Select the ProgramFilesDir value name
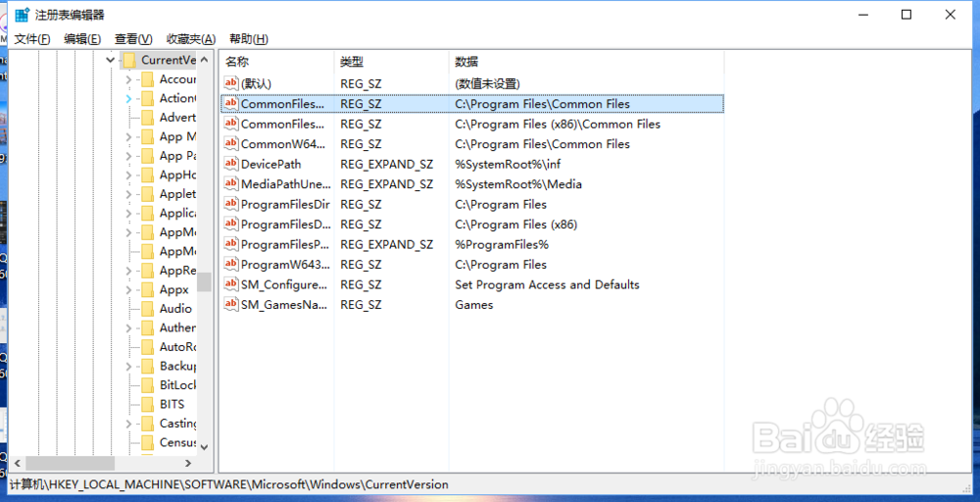Image resolution: width=980 pixels, height=502 pixels. (285, 204)
